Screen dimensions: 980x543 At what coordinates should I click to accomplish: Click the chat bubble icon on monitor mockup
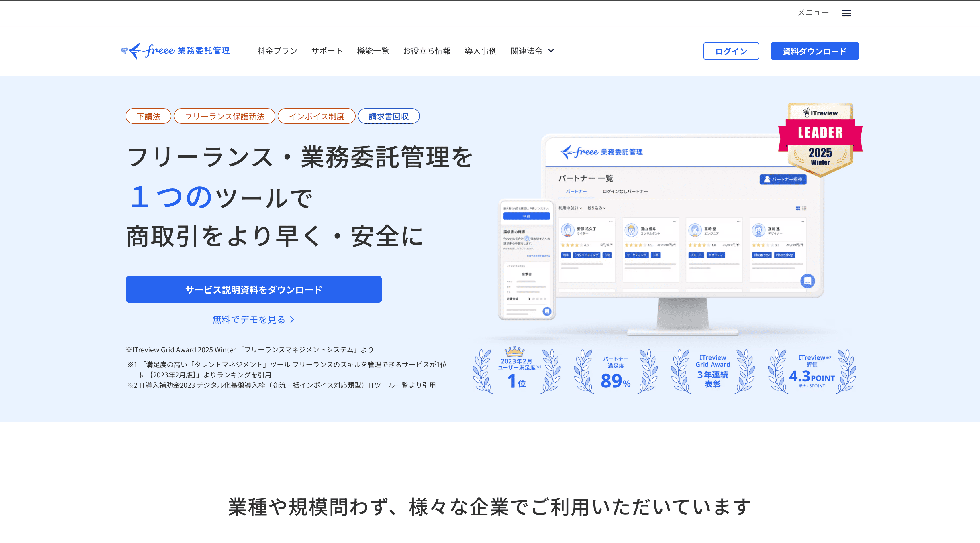pos(807,281)
